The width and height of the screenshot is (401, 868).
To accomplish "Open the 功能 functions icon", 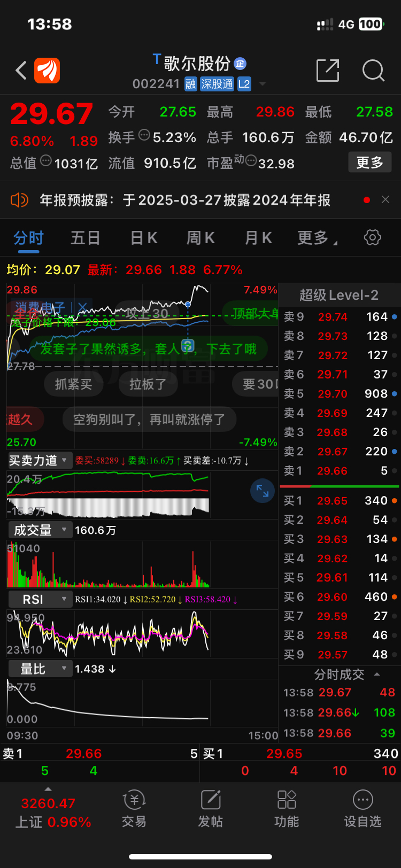I will (x=287, y=809).
